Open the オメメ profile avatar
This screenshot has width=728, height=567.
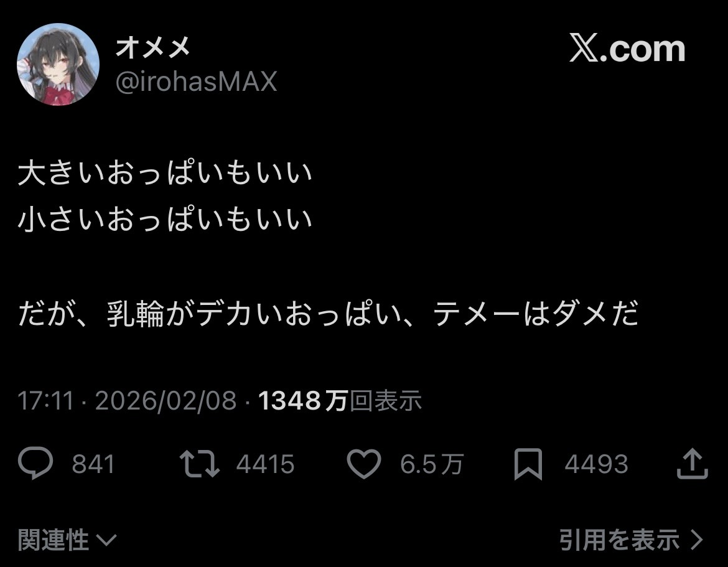[58, 64]
